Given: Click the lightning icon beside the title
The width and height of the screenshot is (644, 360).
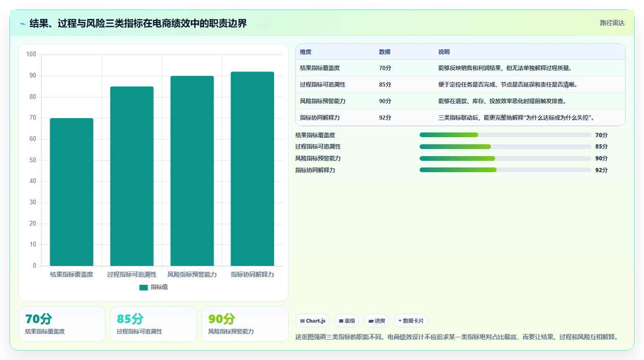Looking at the screenshot, I should (x=23, y=24).
